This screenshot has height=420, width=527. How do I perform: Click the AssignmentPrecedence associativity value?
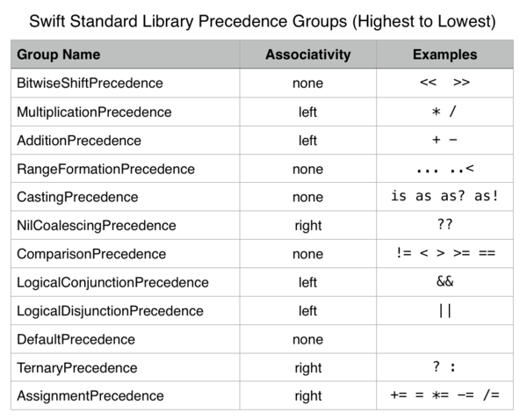click(308, 396)
